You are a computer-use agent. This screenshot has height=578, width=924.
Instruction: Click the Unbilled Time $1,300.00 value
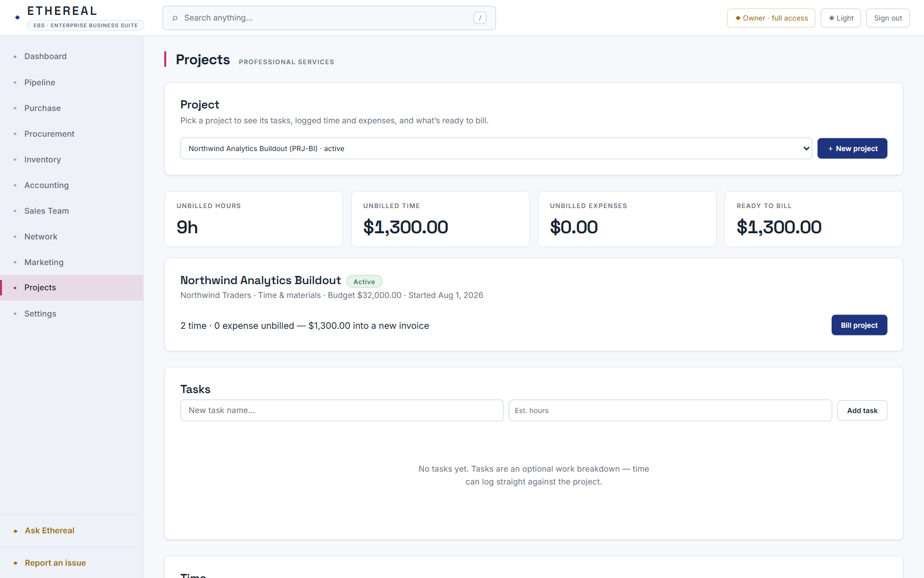pos(406,227)
